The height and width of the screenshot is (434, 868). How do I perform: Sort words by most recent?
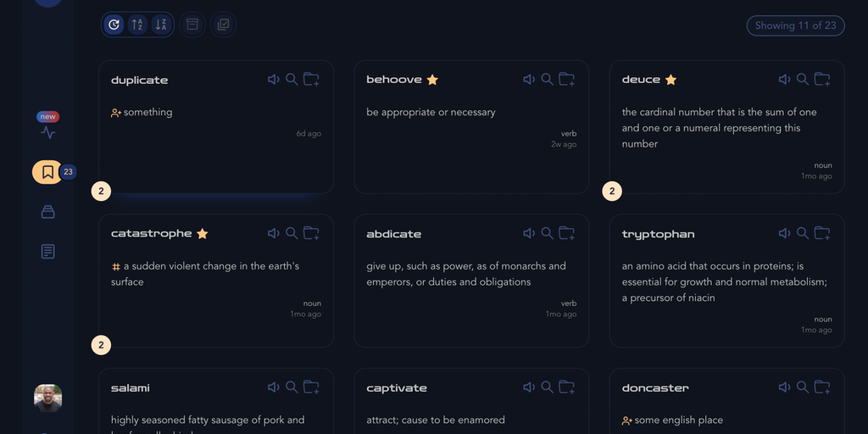(x=114, y=25)
